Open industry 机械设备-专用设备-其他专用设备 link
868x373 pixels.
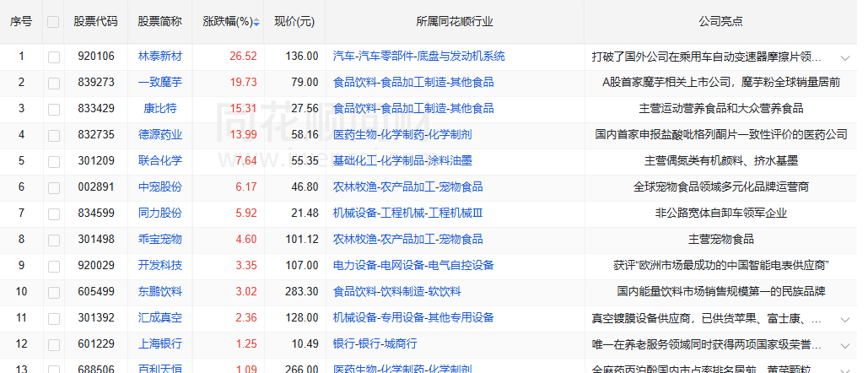(x=413, y=317)
